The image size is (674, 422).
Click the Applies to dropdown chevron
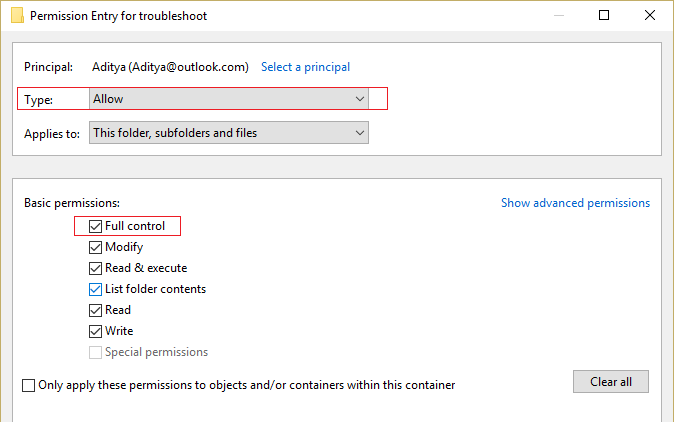[x=360, y=133]
